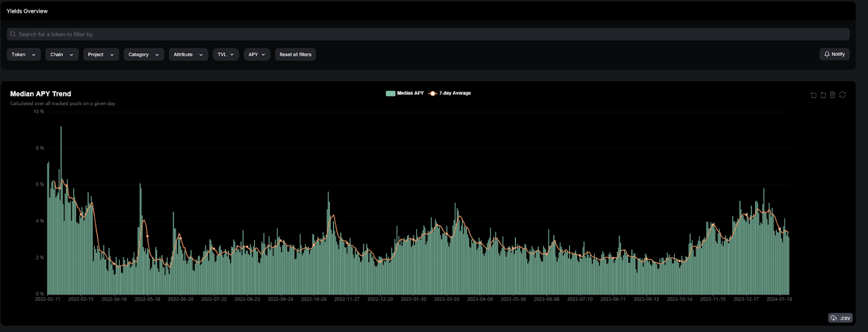Click the Notify bell button
This screenshot has height=332, width=868.
pos(834,54)
